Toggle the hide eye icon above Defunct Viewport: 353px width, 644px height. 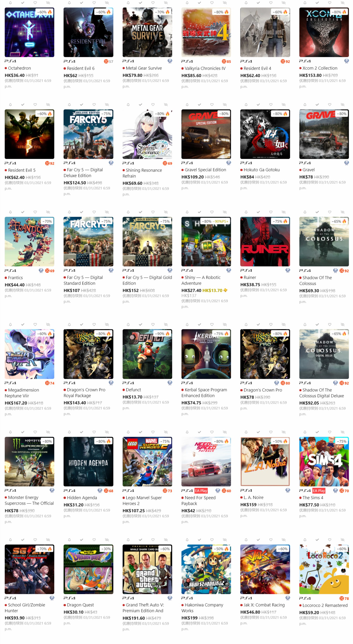pos(166,324)
